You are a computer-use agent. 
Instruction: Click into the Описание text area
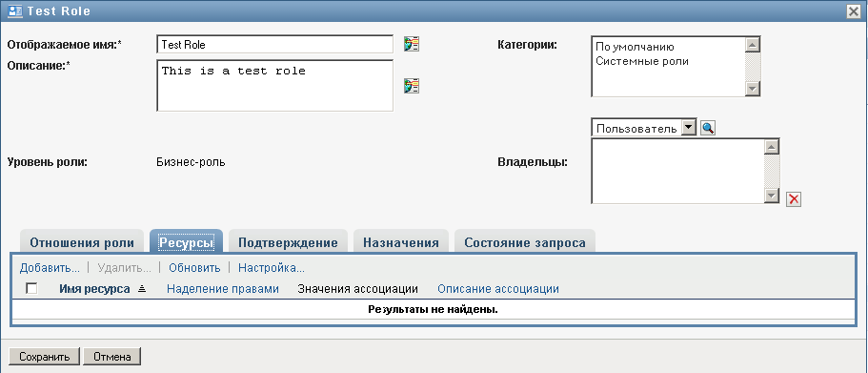275,85
